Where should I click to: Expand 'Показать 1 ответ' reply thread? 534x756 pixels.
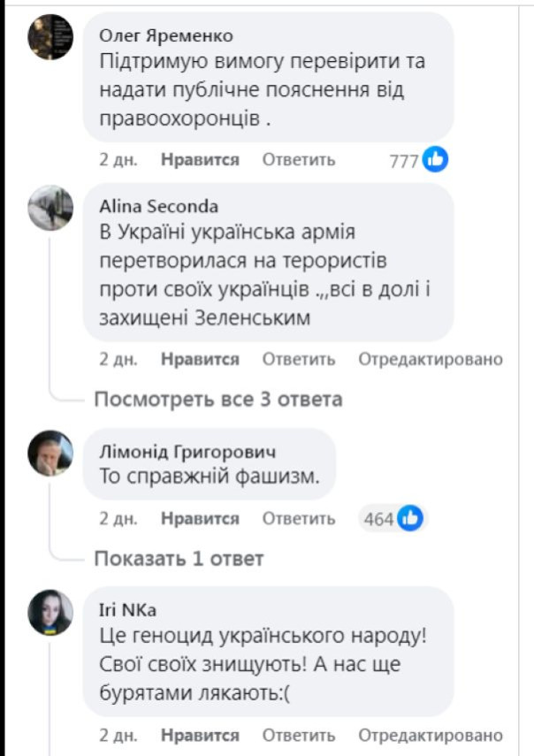coord(179,559)
